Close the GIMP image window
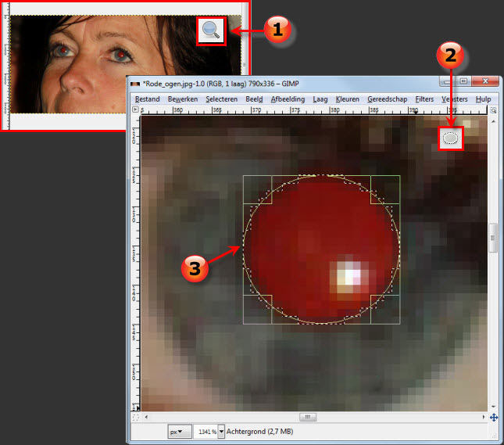504x445 pixels. [x=485, y=81]
